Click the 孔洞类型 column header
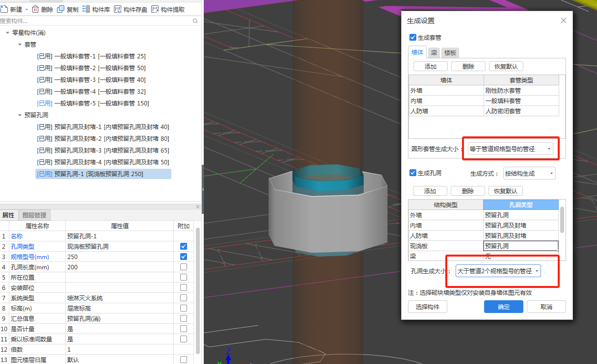The image size is (597, 364). [x=520, y=205]
